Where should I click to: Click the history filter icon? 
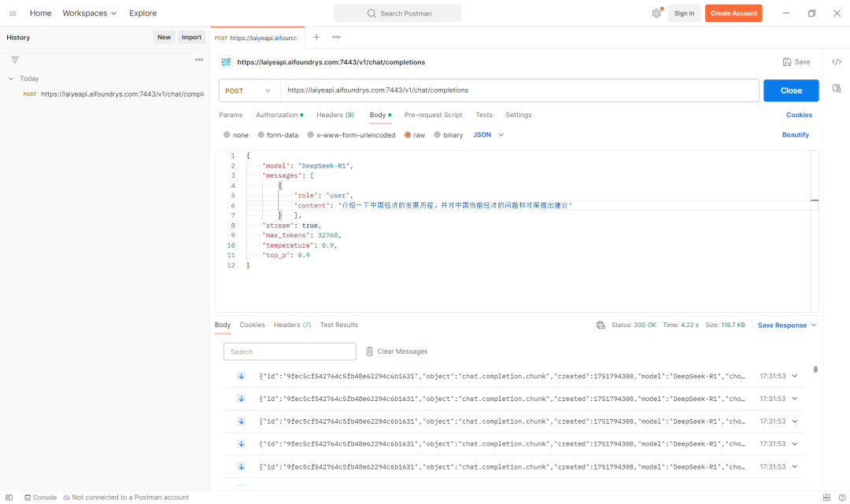[x=15, y=60]
